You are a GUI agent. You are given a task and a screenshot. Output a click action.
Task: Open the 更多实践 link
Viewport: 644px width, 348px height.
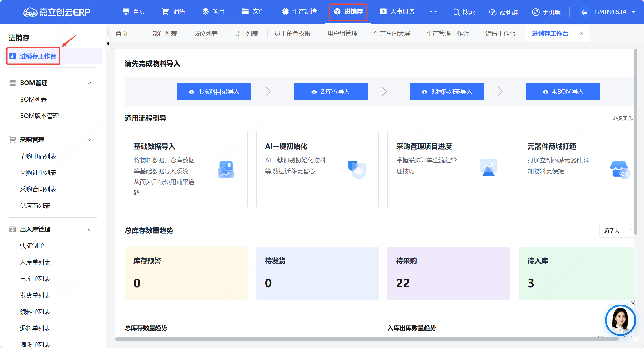click(622, 118)
